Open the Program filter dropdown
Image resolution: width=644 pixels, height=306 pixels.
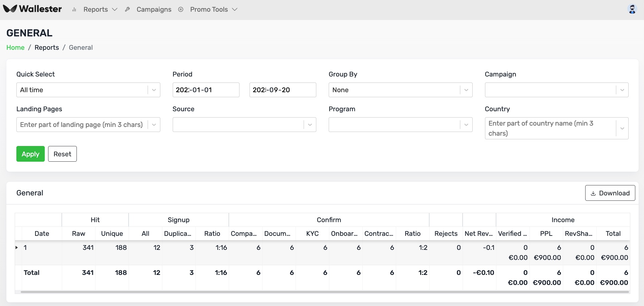coord(400,125)
